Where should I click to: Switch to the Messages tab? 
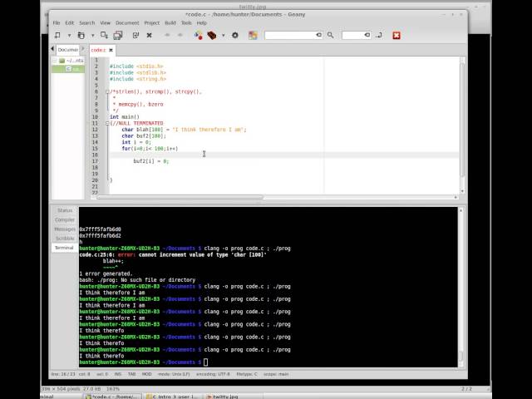pyautogui.click(x=65, y=229)
